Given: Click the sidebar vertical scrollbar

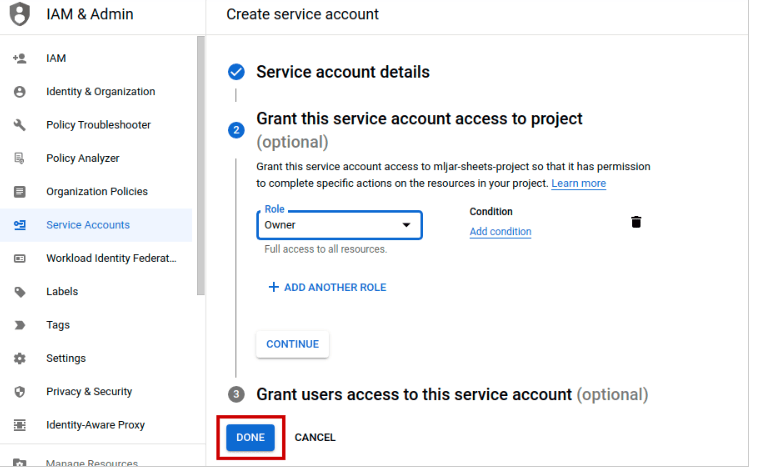Looking at the screenshot, I should coord(200,165).
